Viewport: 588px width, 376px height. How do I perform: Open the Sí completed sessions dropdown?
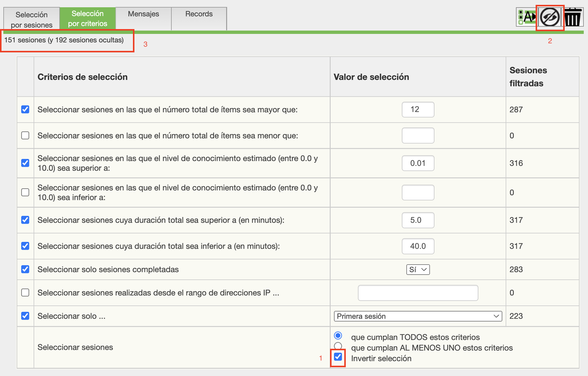point(418,269)
